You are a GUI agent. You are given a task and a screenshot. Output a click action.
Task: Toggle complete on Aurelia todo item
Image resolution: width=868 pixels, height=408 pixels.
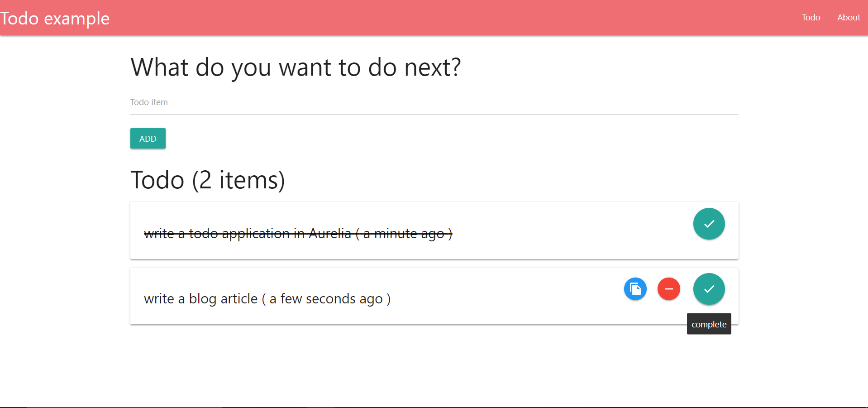pyautogui.click(x=709, y=224)
